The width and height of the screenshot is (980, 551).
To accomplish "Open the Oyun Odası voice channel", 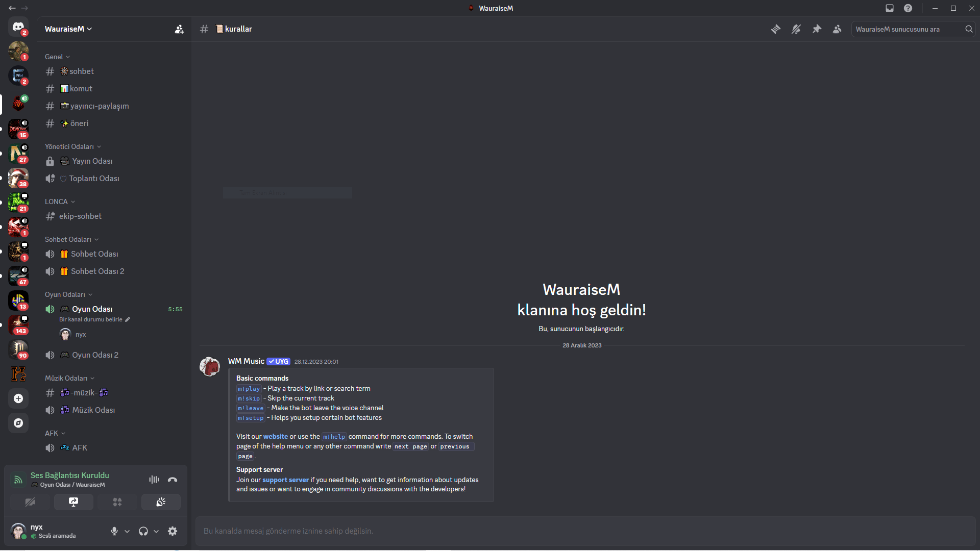I will tap(114, 309).
